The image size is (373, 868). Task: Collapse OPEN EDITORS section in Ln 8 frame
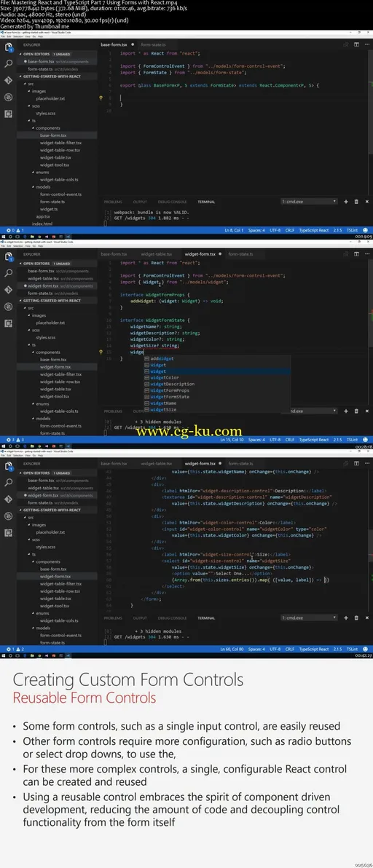point(20,54)
